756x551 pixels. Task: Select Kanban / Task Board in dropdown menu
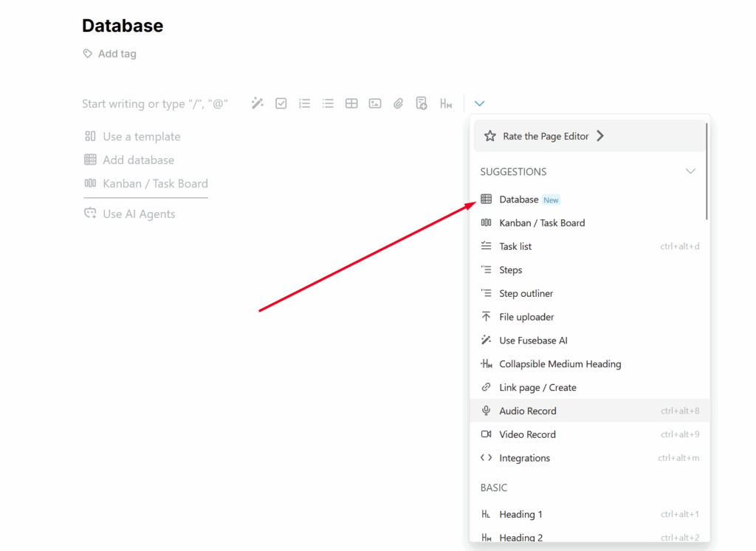541,223
